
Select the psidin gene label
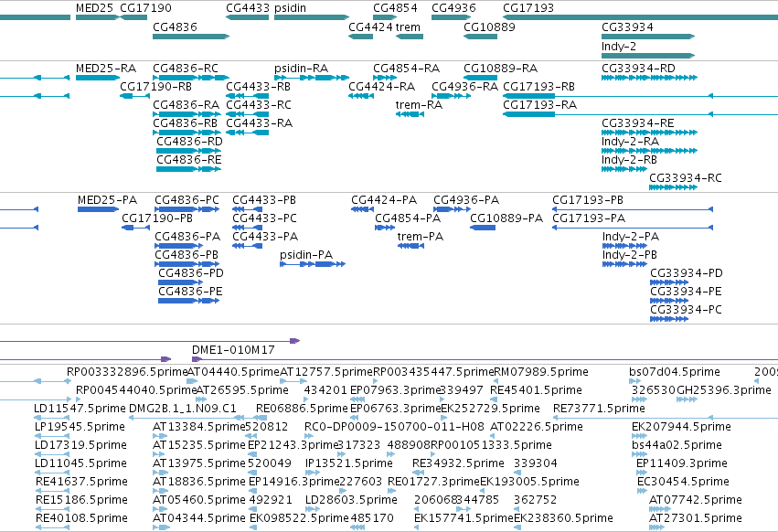(290, 8)
